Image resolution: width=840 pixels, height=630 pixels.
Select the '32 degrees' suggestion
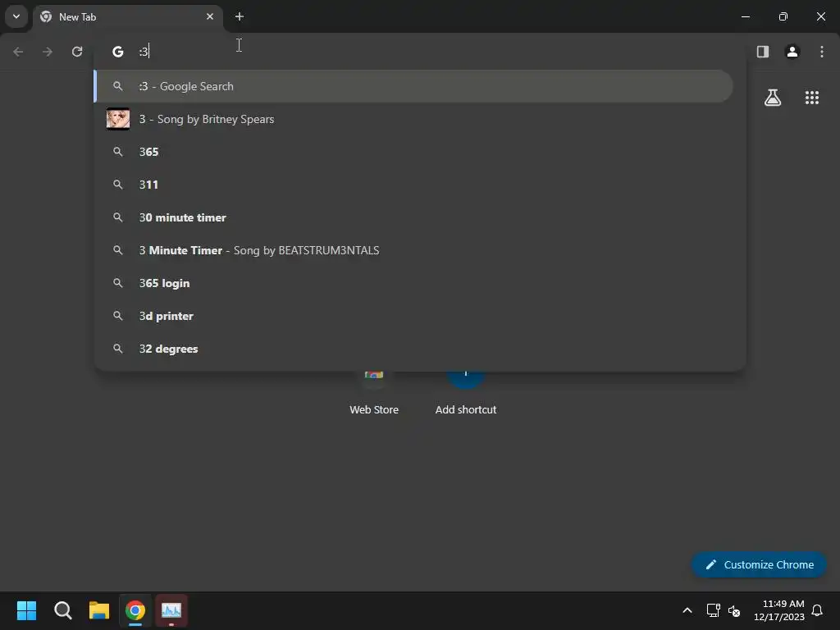point(413,349)
